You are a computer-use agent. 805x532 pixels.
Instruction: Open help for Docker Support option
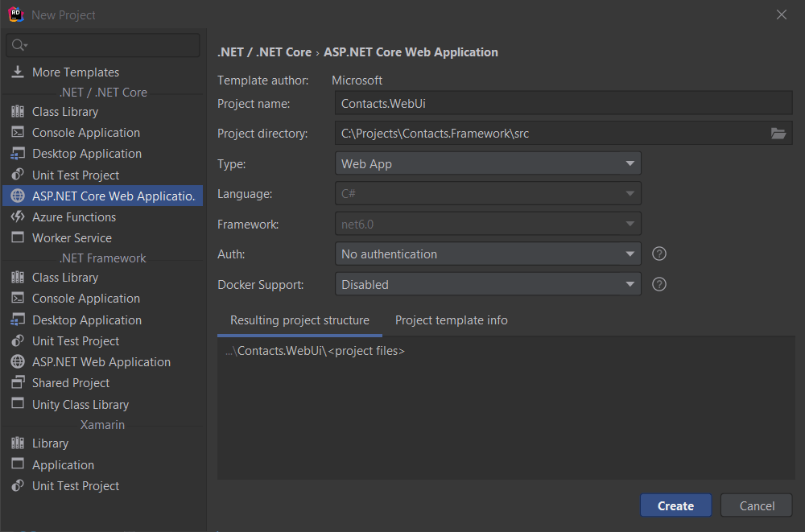point(659,284)
